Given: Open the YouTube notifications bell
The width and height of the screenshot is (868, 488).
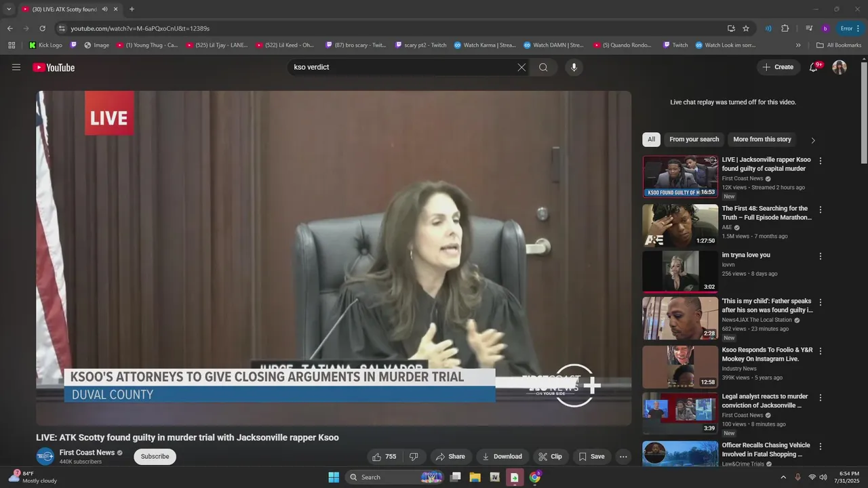Looking at the screenshot, I should click(814, 67).
